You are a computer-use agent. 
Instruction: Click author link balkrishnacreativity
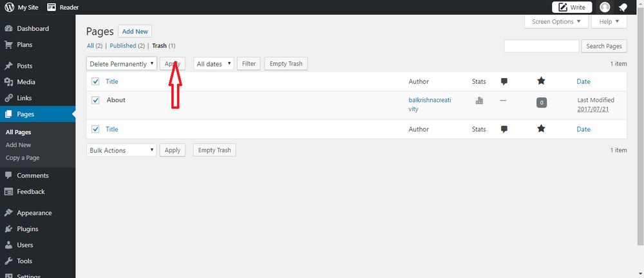coord(430,104)
